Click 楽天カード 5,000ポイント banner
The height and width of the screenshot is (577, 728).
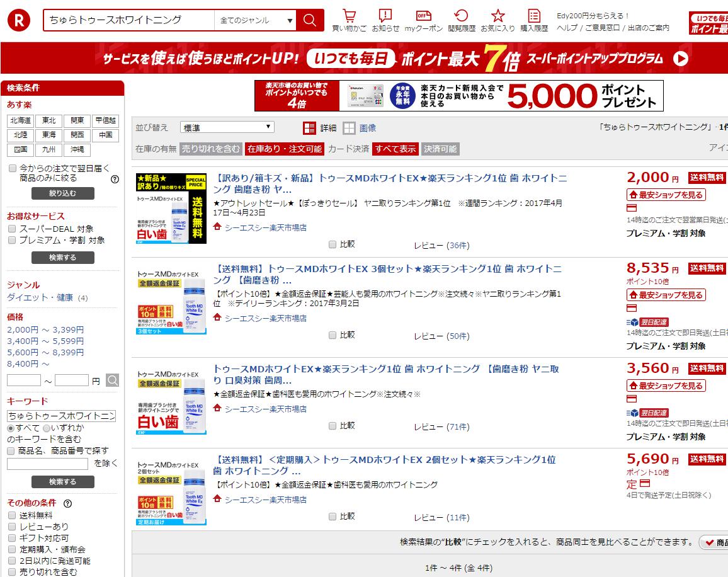pos(458,96)
